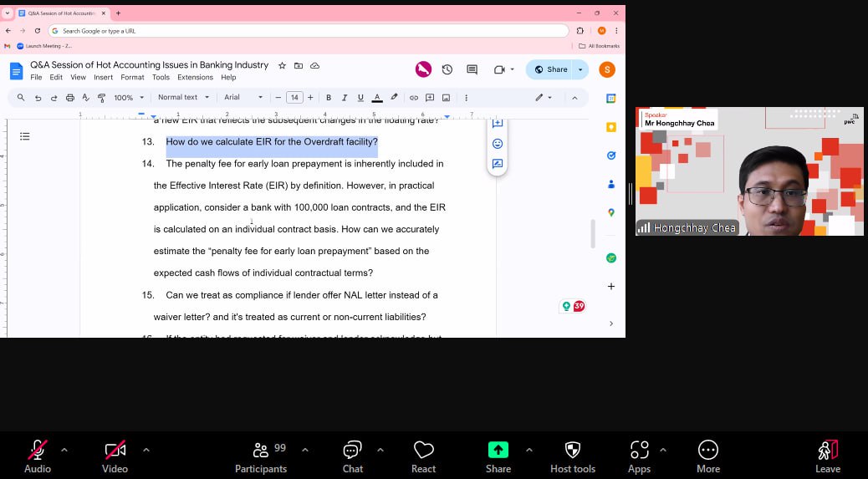Open the highlight color pen tool
Screen dimensions: 868x479
394,97
